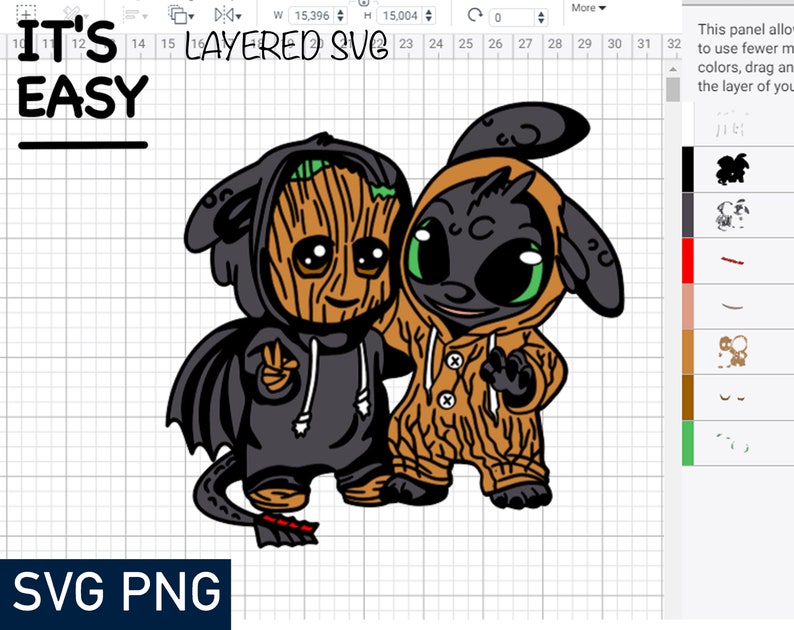Click the white layer color swatch
The image size is (794, 630).
point(688,124)
